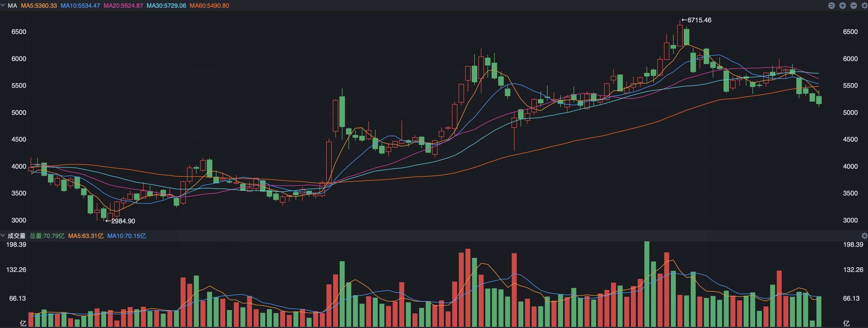Image resolution: width=868 pixels, height=328 pixels.
Task: Click the MA60:5490.80 legend entry
Action: point(209,6)
